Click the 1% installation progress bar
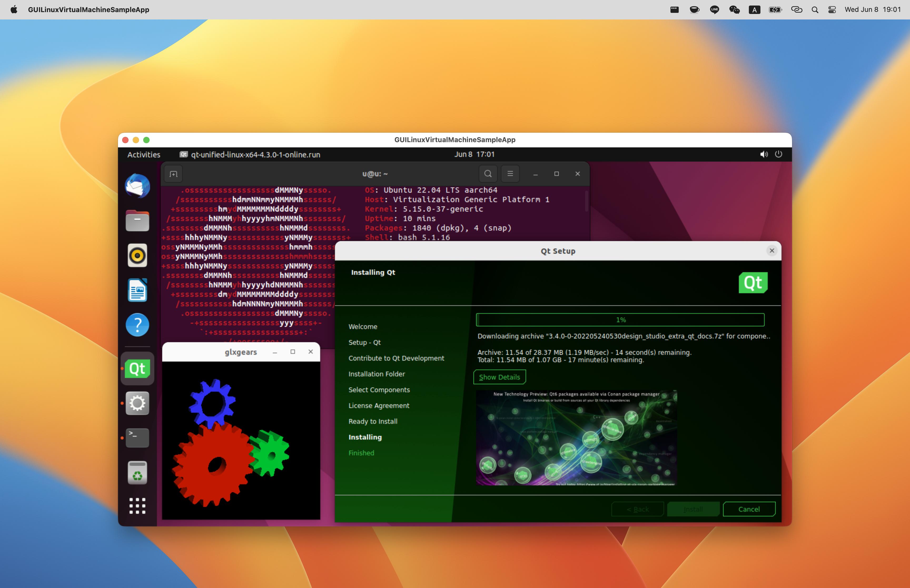The width and height of the screenshot is (910, 588). (620, 320)
